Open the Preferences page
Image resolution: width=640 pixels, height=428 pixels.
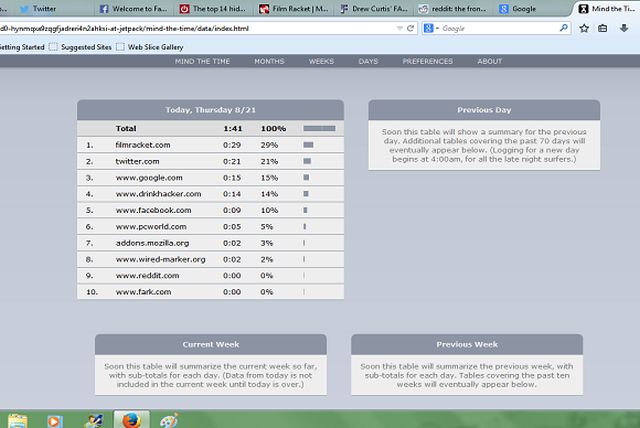tap(428, 61)
